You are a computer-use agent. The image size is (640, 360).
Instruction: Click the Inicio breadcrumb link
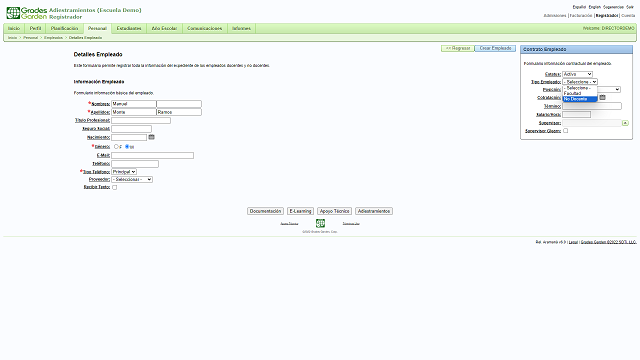(x=13, y=38)
